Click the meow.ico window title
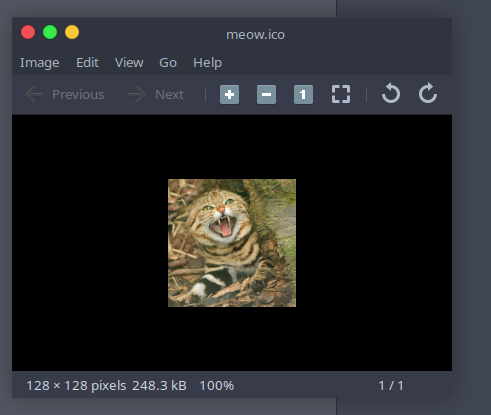Screen dimensions: 491x415 point(255,35)
